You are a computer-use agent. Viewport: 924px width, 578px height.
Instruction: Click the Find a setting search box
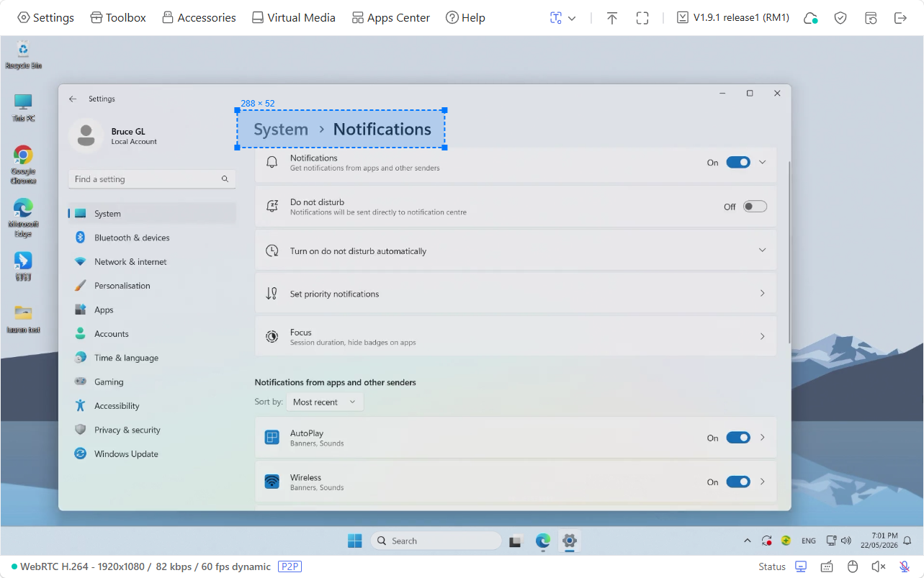point(152,179)
